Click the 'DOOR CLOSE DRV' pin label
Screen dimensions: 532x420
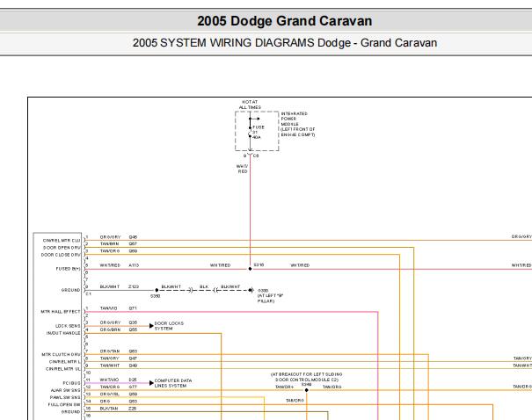(61, 255)
